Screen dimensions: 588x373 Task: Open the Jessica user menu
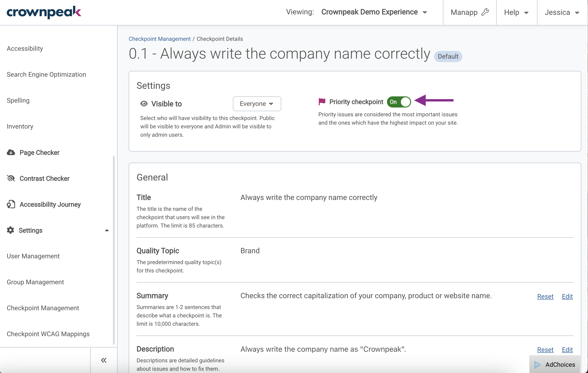[562, 12]
